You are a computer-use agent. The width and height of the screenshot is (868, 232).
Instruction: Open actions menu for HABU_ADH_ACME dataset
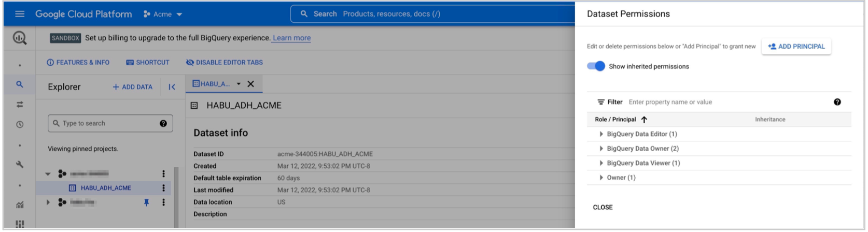point(163,188)
